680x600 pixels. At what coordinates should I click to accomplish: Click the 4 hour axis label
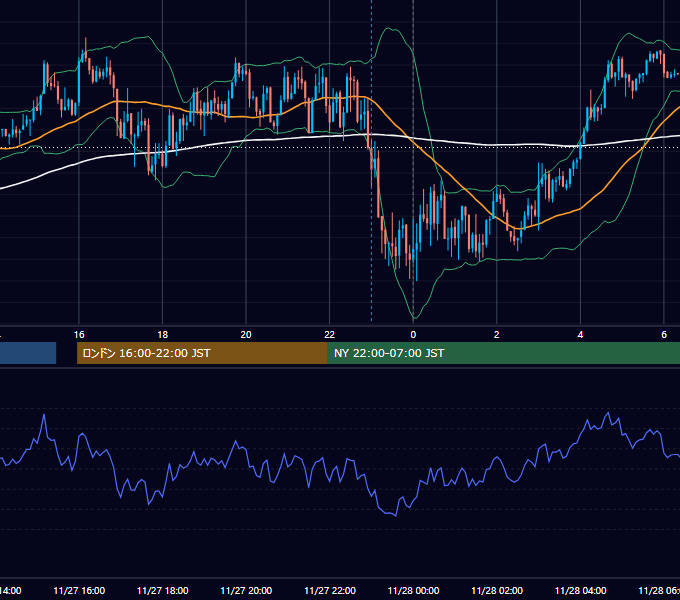click(x=580, y=335)
